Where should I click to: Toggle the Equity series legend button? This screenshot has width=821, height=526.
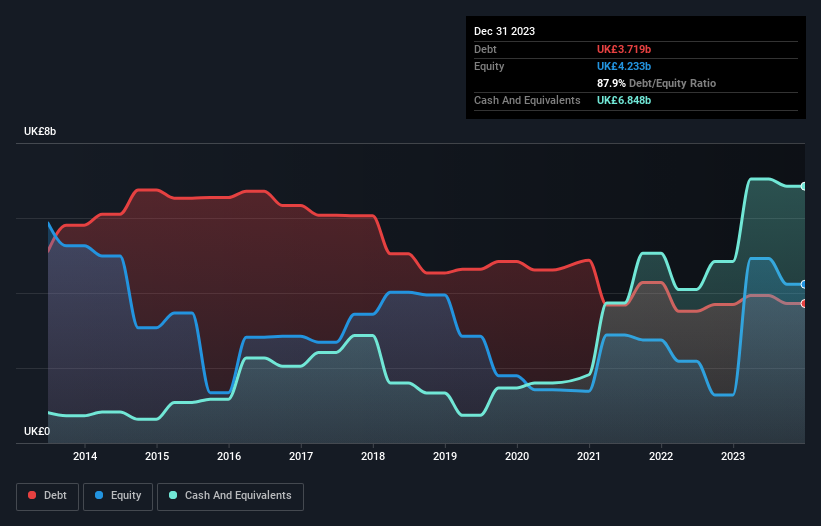(118, 496)
